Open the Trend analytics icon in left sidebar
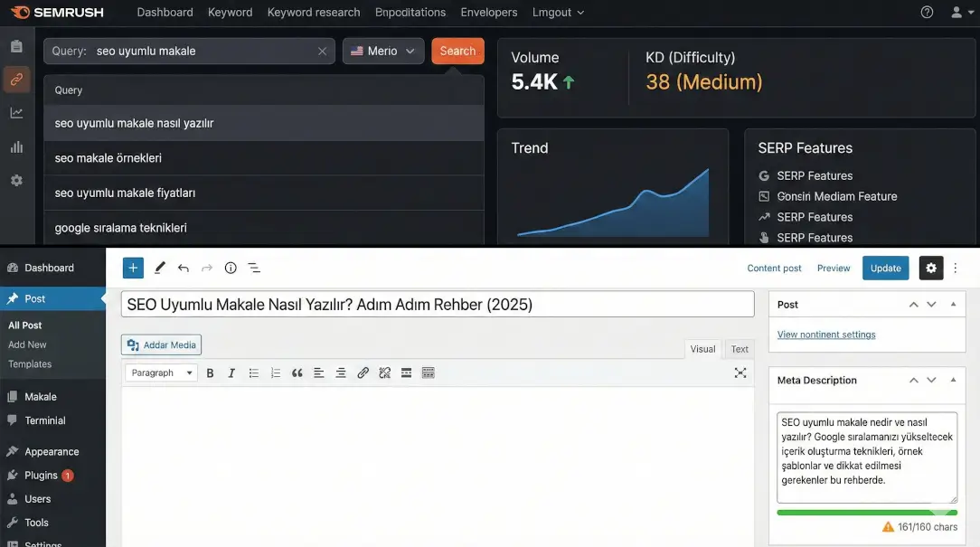Screen dimensions: 980x547 tap(16, 113)
